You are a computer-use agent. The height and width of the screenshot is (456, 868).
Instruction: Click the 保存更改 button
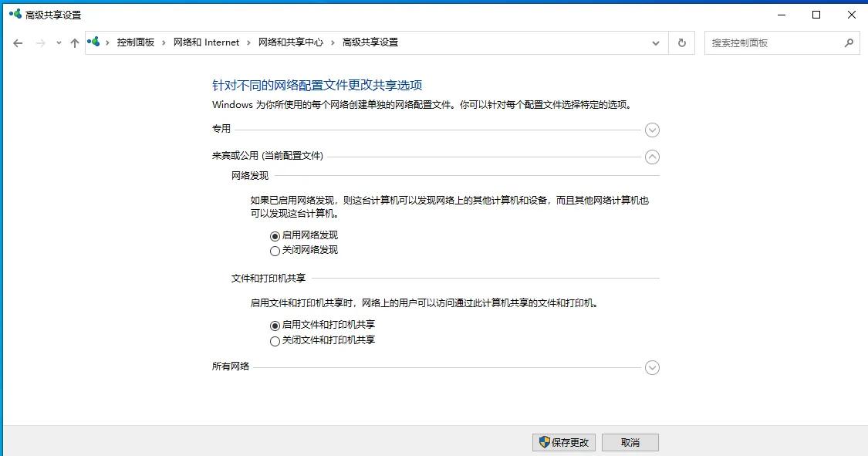click(564, 441)
